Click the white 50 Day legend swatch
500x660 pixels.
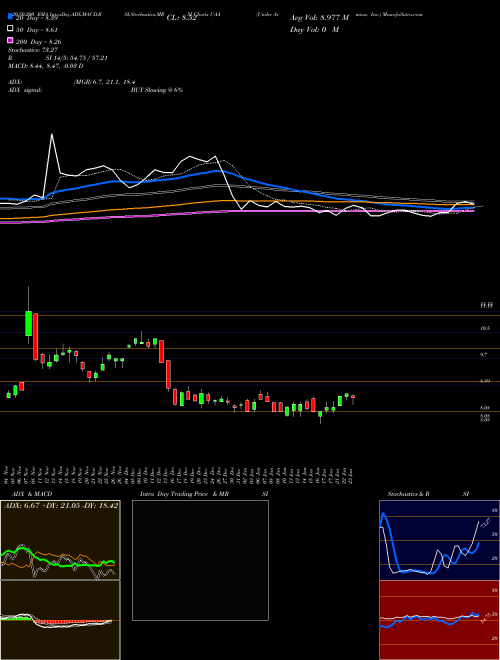11,29
